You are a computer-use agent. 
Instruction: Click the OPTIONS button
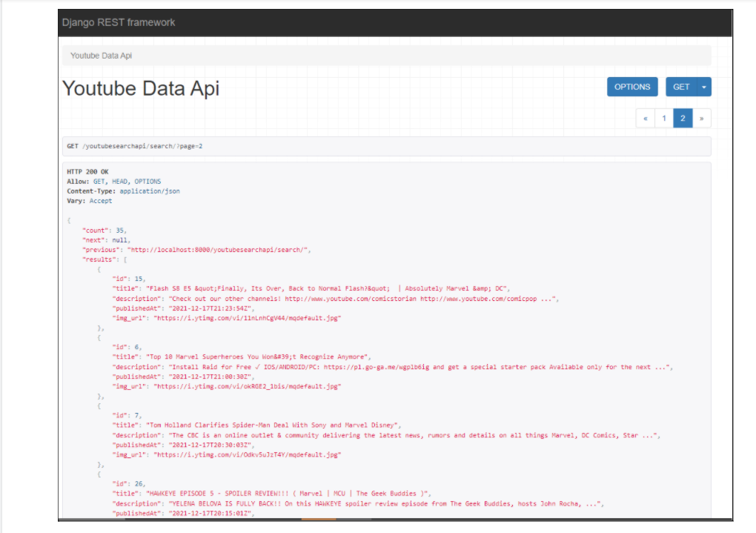pyautogui.click(x=632, y=87)
